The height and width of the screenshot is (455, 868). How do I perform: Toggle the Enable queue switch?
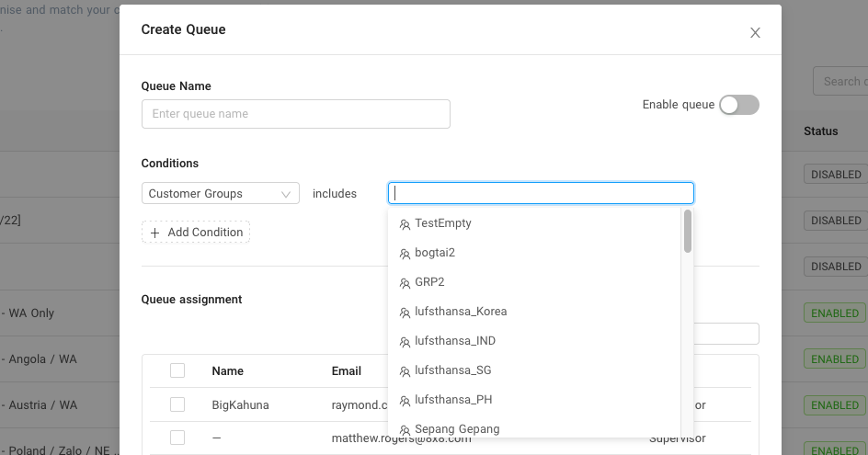(738, 105)
